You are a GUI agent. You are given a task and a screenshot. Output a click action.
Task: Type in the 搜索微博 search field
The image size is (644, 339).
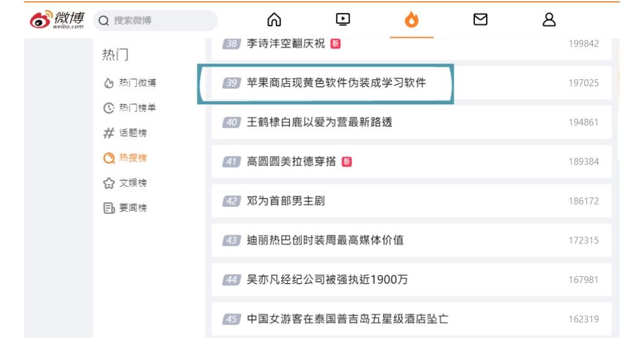160,21
